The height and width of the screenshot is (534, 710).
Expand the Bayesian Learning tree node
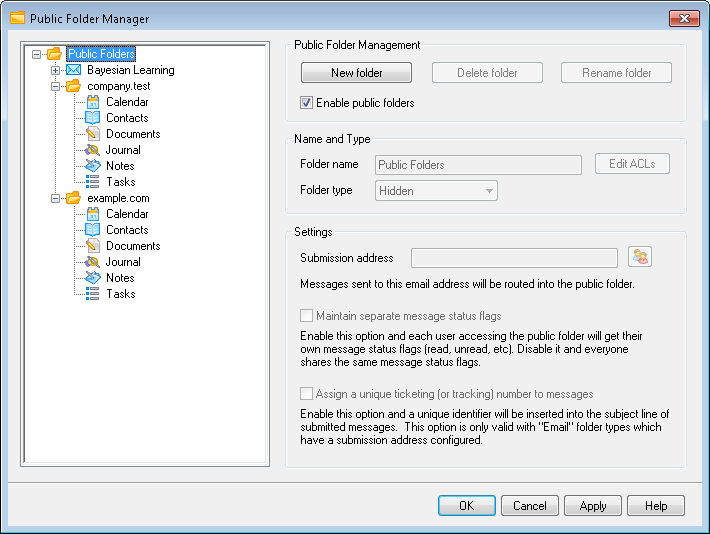click(55, 70)
